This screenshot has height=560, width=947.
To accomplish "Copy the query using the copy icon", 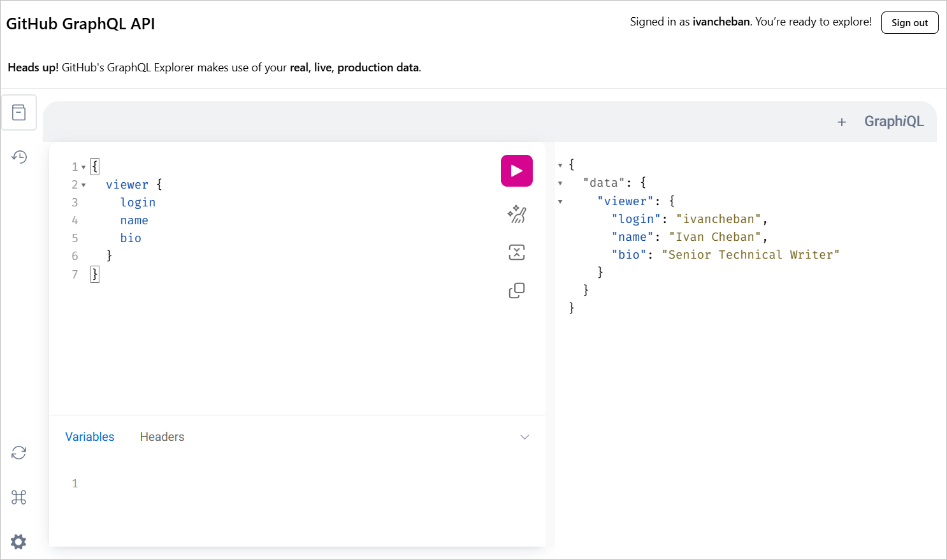I will click(516, 290).
